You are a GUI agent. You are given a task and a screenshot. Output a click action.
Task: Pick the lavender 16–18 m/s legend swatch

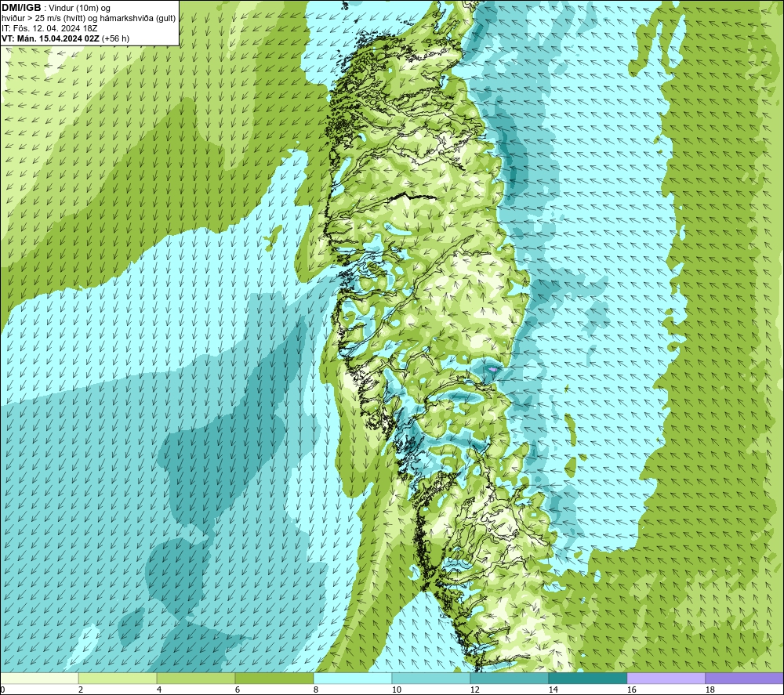[x=666, y=679]
